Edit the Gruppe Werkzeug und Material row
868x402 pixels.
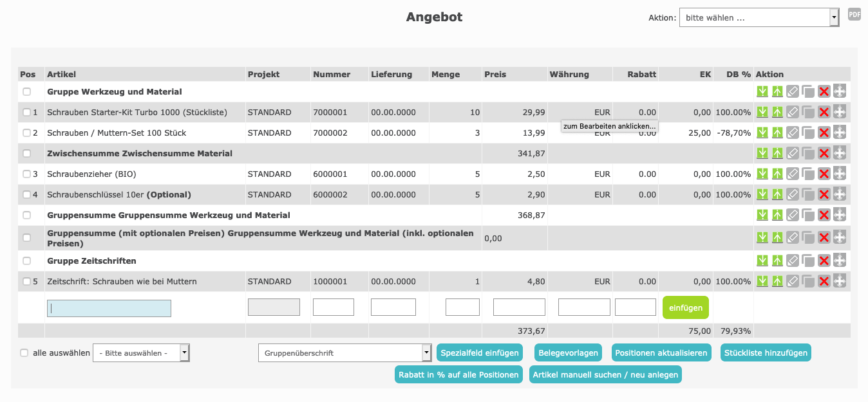[793, 92]
